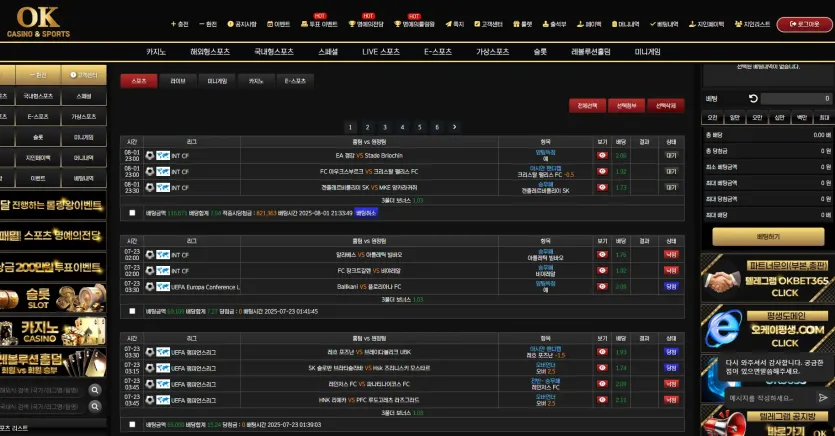This screenshot has height=436, width=835.
Task: Click the OK Casino & Sports logo
Action: coord(38,22)
